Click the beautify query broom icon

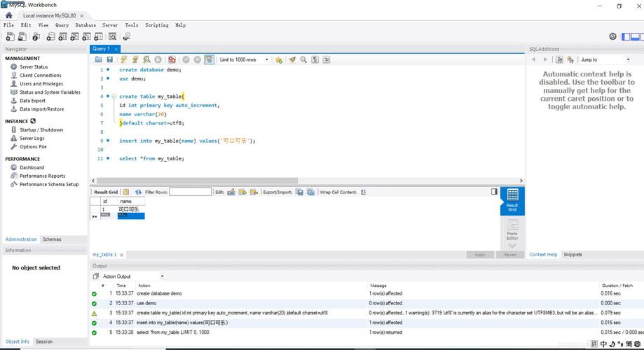(292, 60)
